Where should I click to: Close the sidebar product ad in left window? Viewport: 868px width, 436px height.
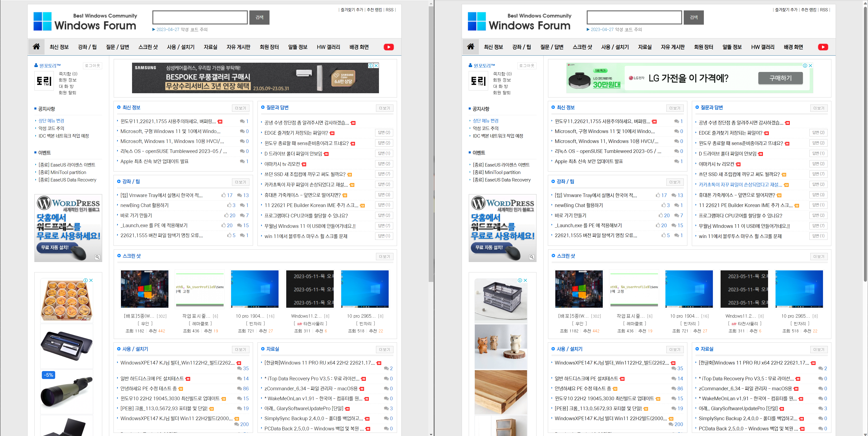91,281
